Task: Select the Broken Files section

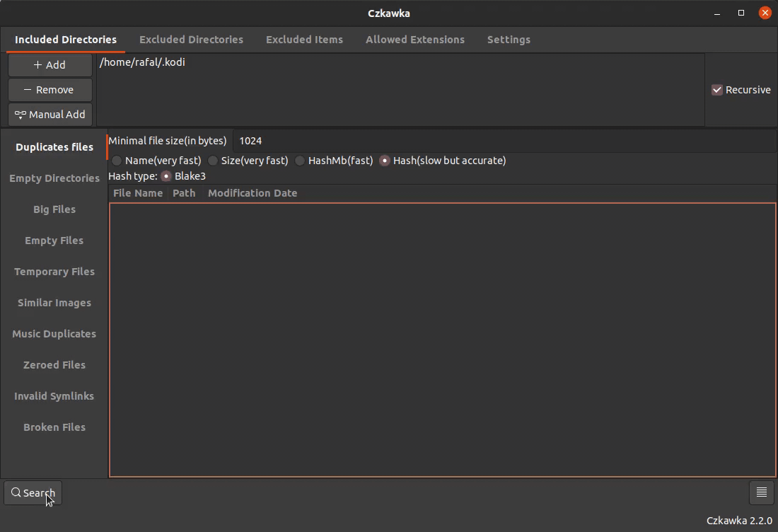Action: click(54, 427)
